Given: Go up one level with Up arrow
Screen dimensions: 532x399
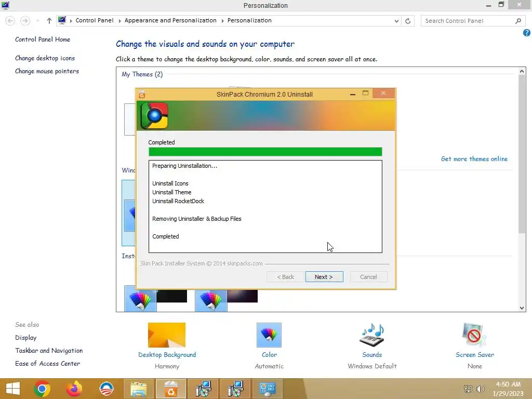Looking at the screenshot, I should point(49,21).
